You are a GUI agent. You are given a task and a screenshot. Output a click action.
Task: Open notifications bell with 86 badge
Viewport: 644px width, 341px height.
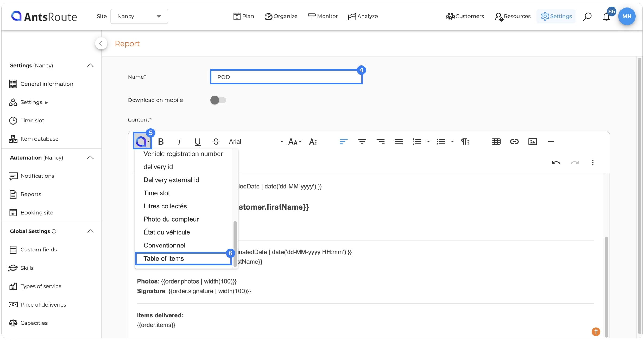point(607,16)
